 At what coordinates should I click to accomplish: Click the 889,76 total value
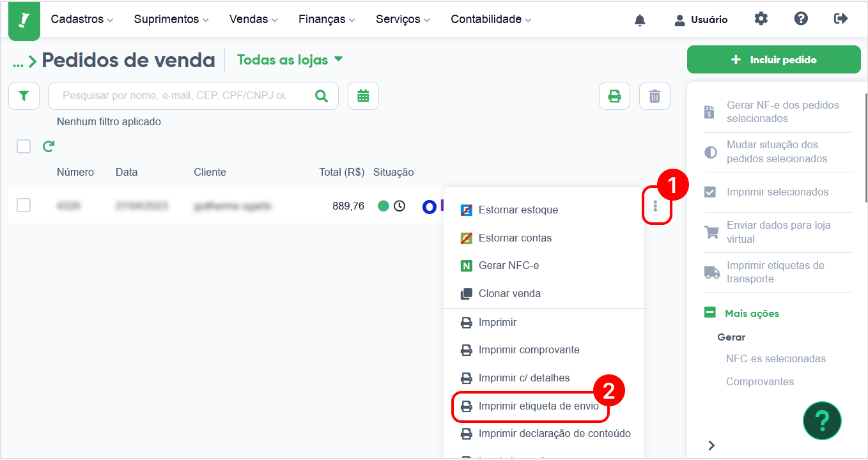[348, 206]
